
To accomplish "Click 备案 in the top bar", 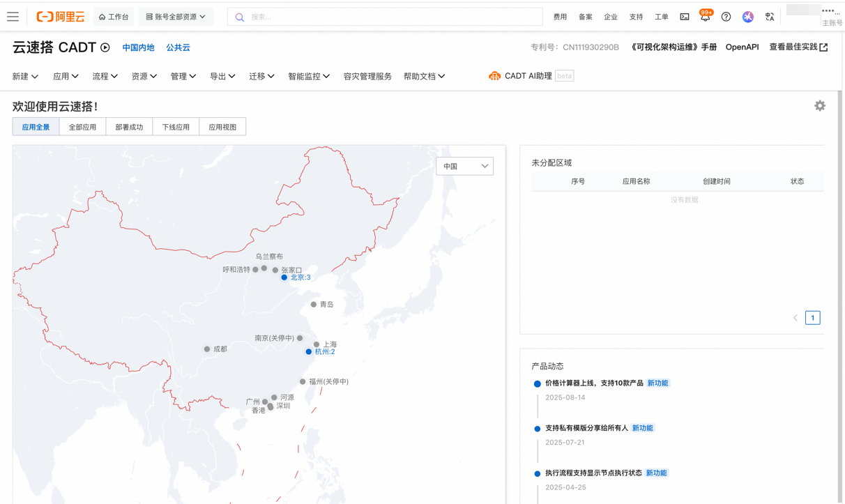I will pos(586,17).
